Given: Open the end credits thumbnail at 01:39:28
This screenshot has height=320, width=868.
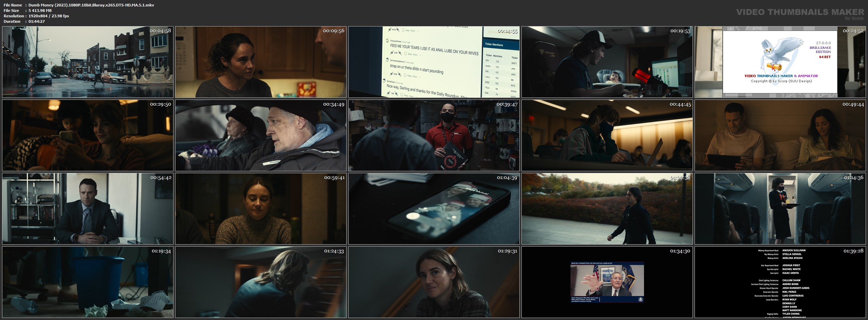Looking at the screenshot, I should click(780, 282).
